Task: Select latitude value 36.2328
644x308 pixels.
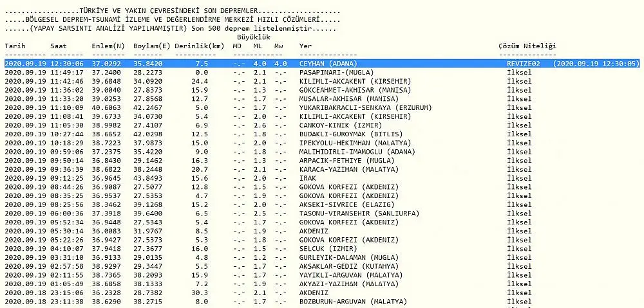Action: pyautogui.click(x=106, y=293)
